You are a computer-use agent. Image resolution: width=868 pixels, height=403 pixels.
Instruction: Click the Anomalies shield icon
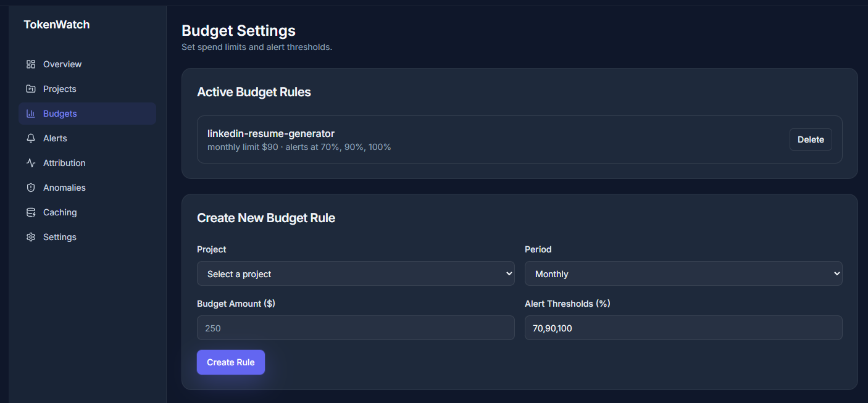coord(31,188)
